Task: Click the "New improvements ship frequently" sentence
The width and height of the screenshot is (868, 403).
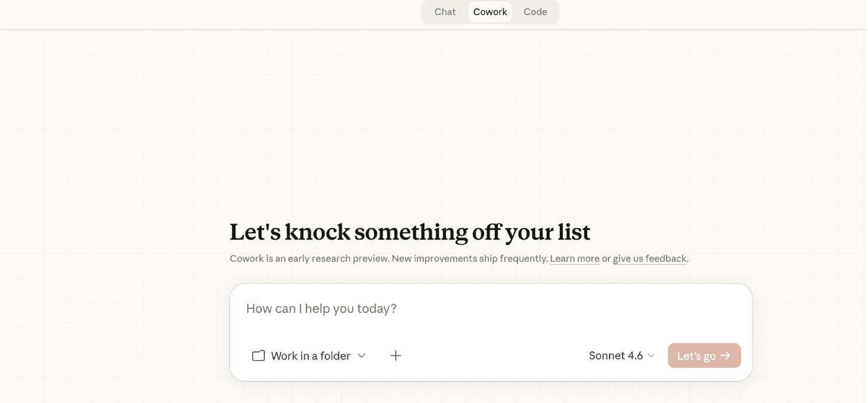Action: pos(469,259)
